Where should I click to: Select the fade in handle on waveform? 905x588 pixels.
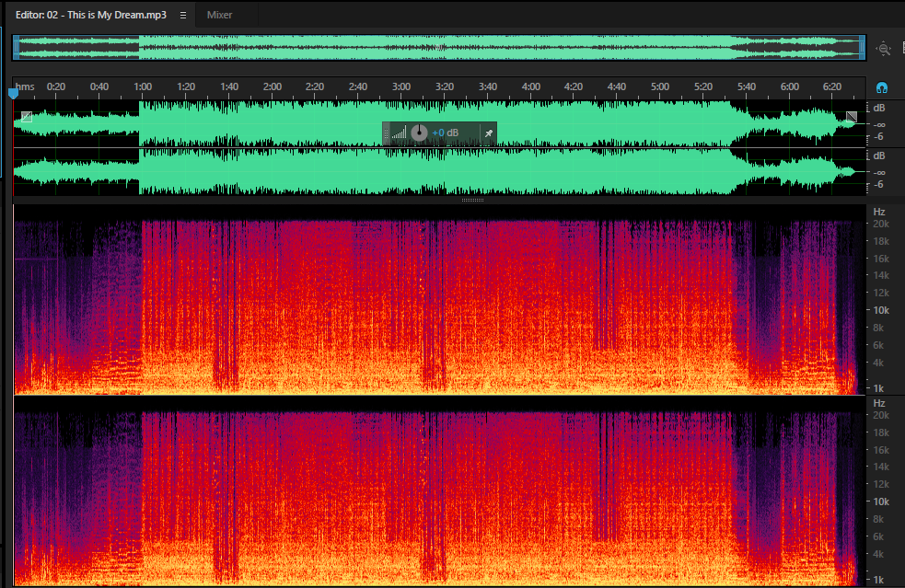coord(27,117)
